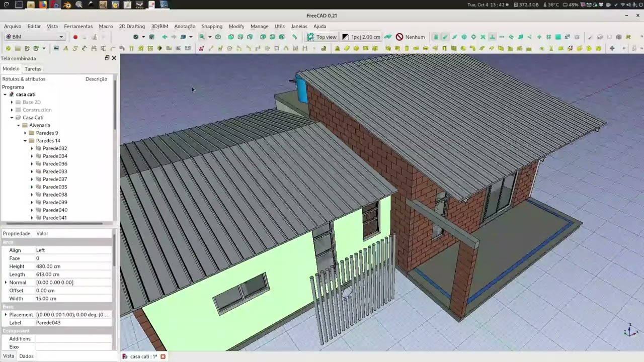Click the zoom fit-all magnifier icon
The width and height of the screenshot is (644, 362).
click(x=202, y=37)
